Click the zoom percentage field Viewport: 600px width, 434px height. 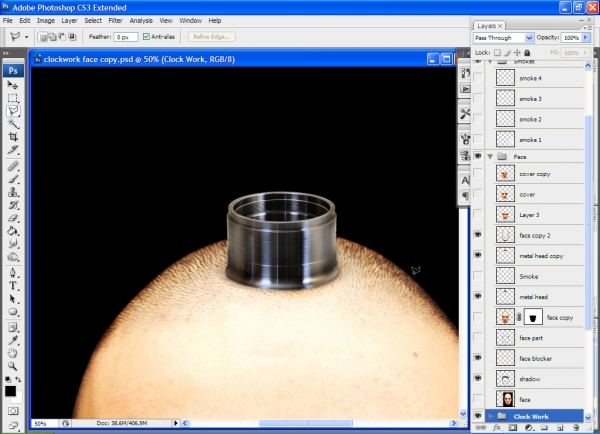(x=45, y=424)
